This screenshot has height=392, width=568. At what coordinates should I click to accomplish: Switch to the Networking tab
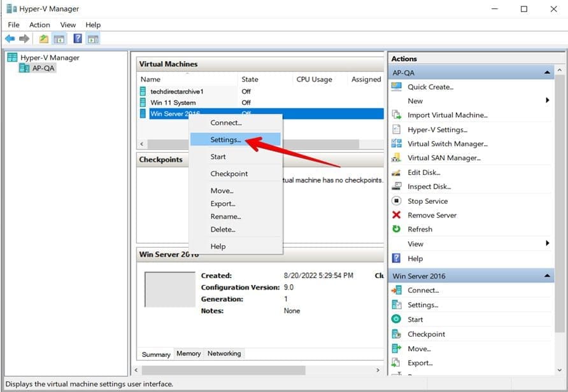point(224,354)
